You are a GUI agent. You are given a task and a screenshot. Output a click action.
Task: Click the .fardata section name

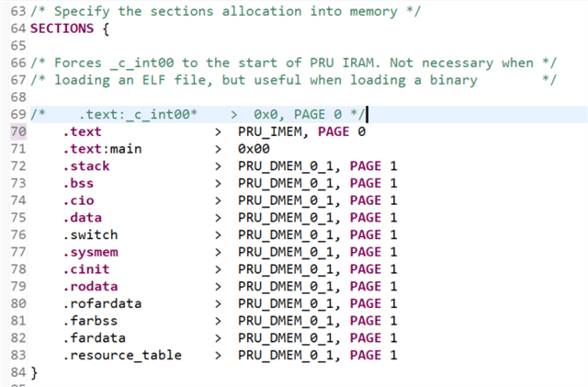pyautogui.click(x=94, y=337)
